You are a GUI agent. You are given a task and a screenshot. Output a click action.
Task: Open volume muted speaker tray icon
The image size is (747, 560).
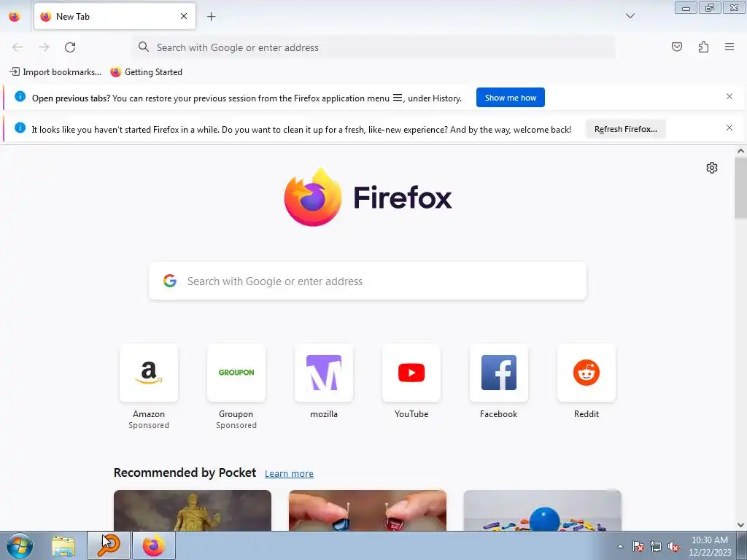tap(673, 546)
